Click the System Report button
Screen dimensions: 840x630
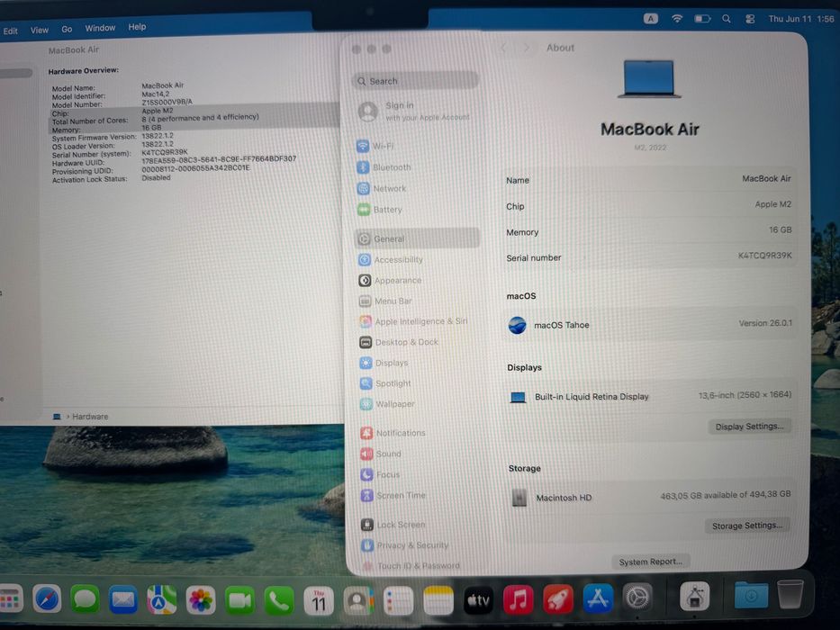(x=650, y=562)
